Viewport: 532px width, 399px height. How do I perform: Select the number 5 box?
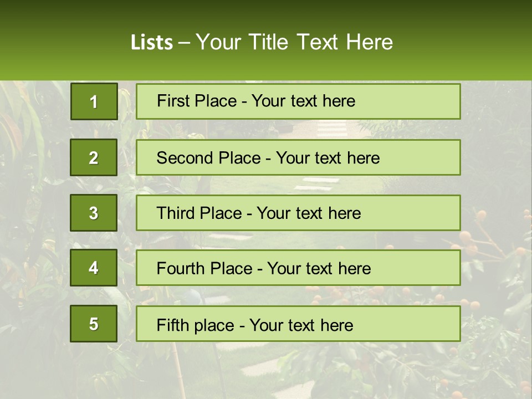click(94, 324)
